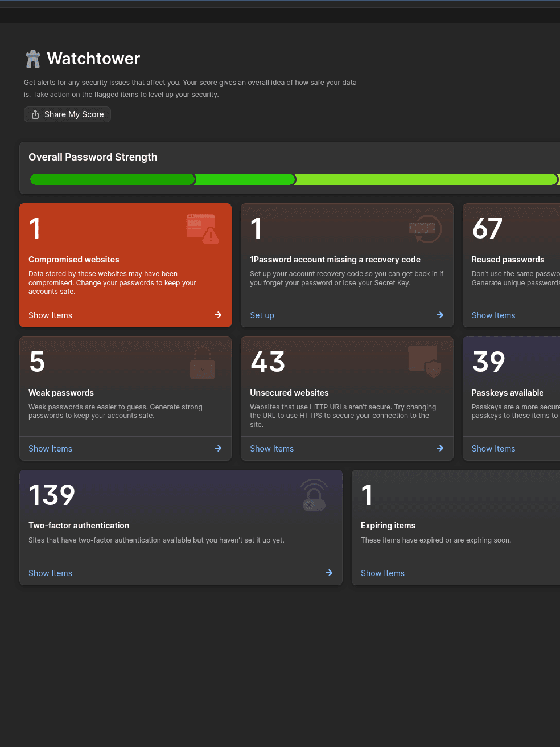Show Items for Reused passwords
This screenshot has width=560, height=747.
click(493, 315)
